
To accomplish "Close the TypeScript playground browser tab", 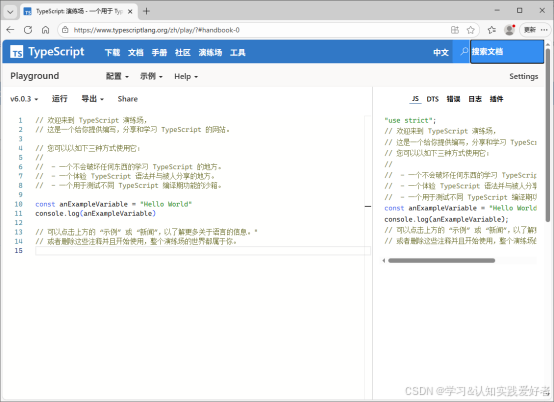I will (130, 11).
